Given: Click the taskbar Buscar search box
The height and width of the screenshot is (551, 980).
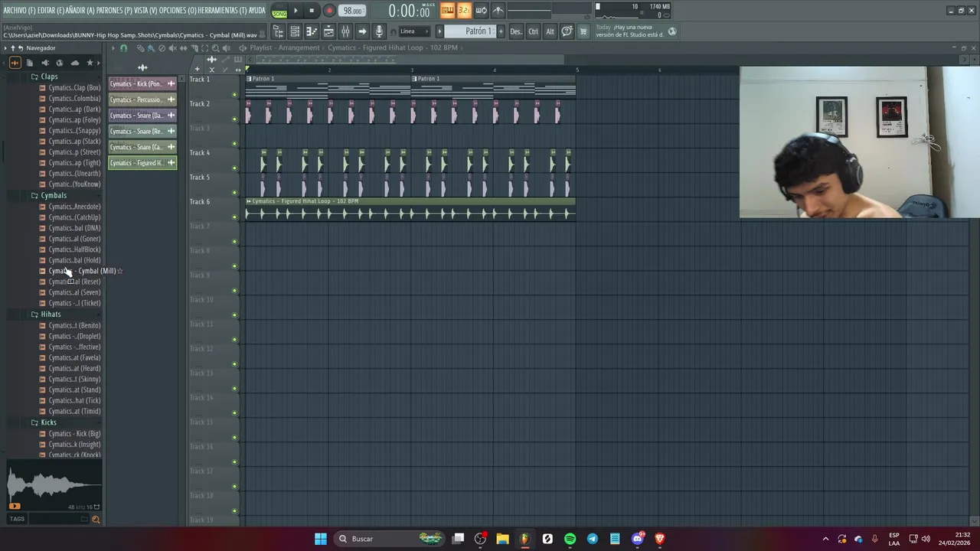Looking at the screenshot, I should pos(390,539).
